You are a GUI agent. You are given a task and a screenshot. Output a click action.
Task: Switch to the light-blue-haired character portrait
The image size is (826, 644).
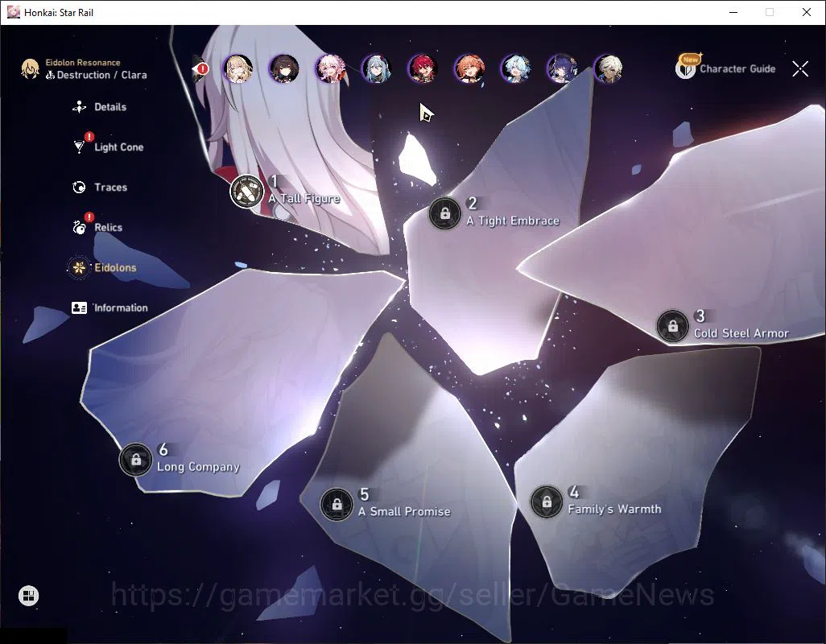tap(516, 69)
